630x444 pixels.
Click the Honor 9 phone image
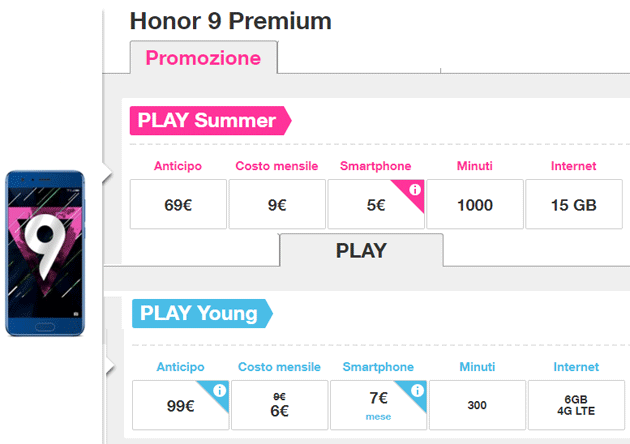pyautogui.click(x=45, y=254)
